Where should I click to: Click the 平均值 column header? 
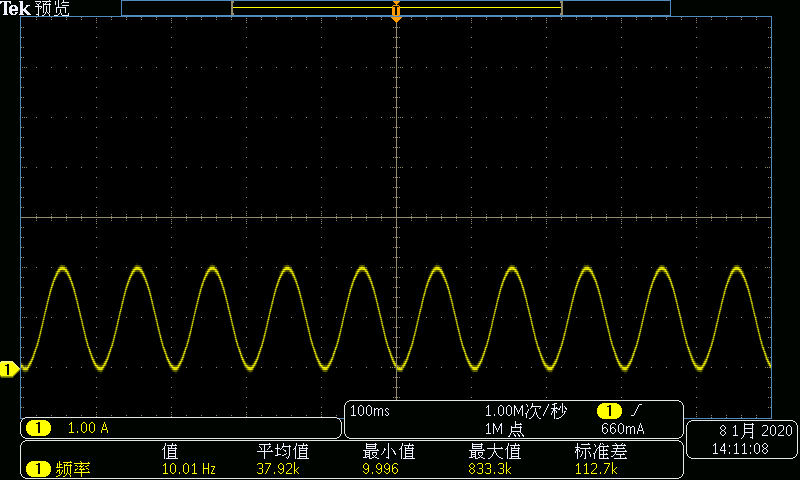click(x=283, y=451)
